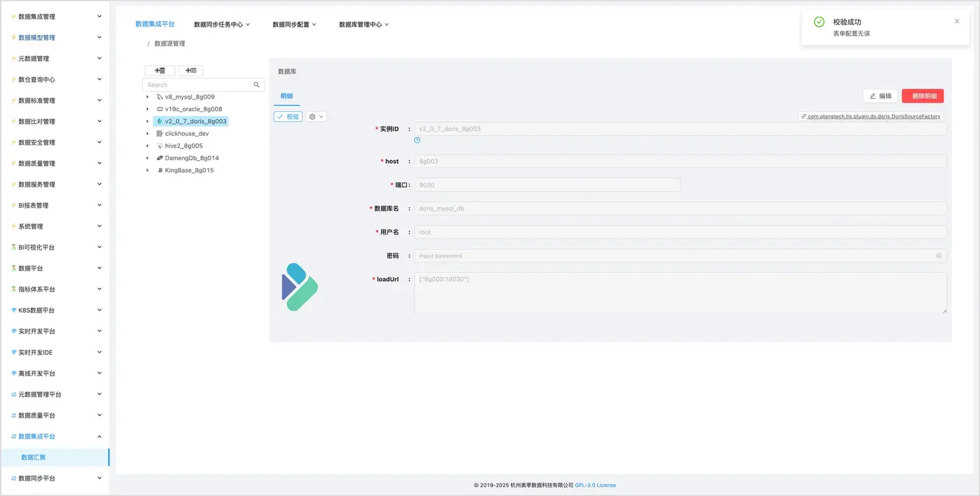The height and width of the screenshot is (496, 980).
Task: Switch to the 明细 tab
Action: pos(287,96)
